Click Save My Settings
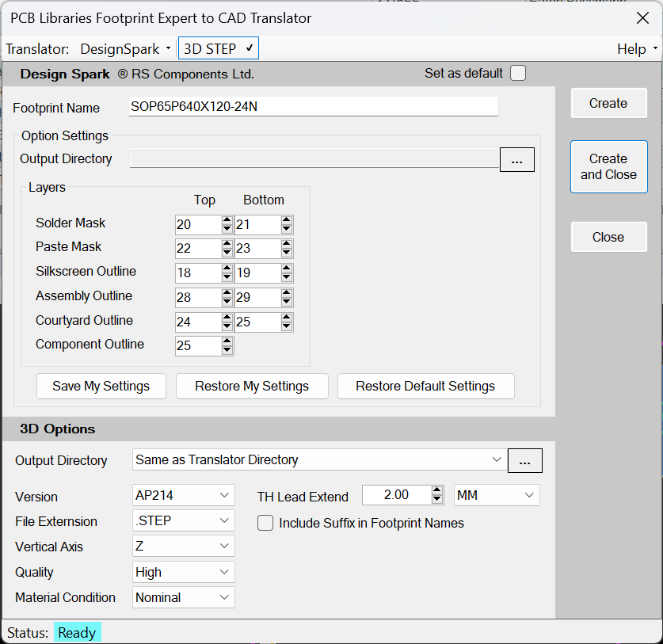This screenshot has width=663, height=644. 101,386
